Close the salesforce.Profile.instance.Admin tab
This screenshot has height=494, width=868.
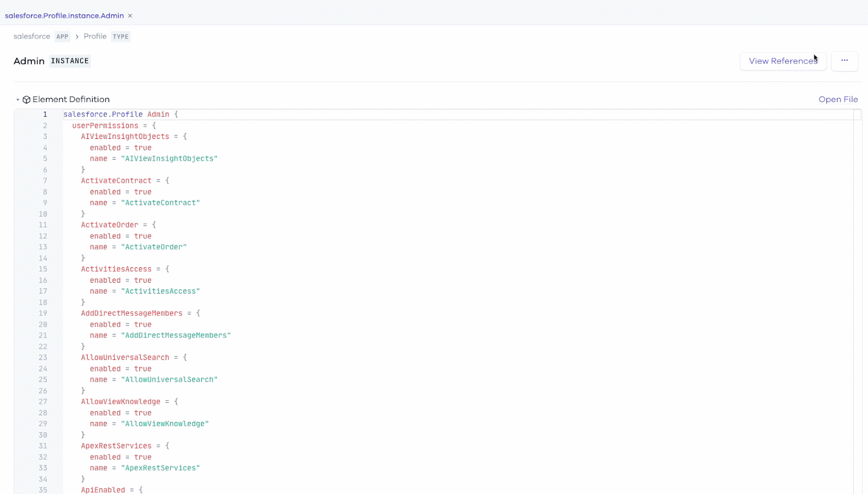tap(130, 16)
